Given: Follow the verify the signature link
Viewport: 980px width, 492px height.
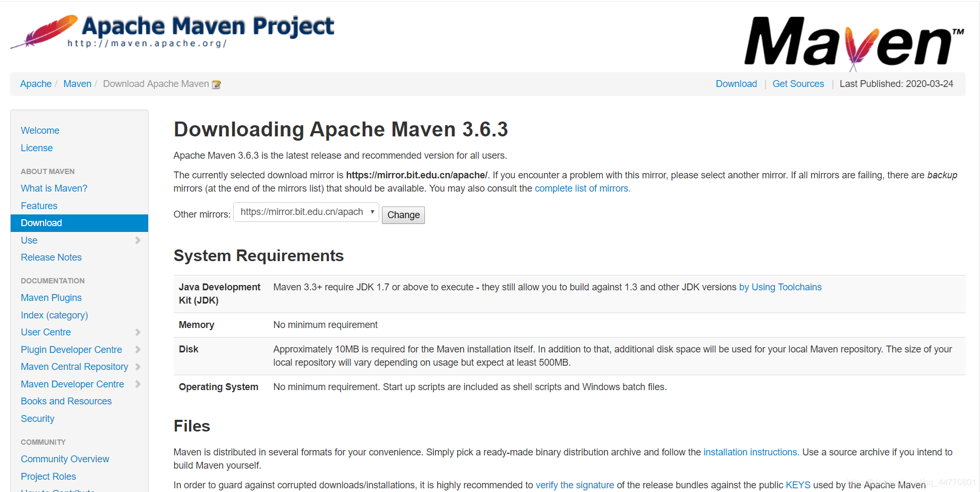Looking at the screenshot, I should pos(575,485).
